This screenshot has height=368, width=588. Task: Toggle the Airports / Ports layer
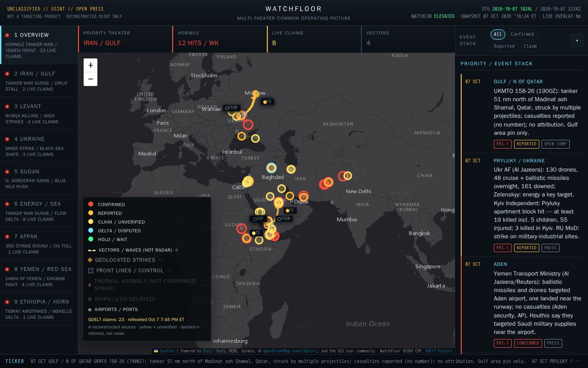click(x=113, y=310)
